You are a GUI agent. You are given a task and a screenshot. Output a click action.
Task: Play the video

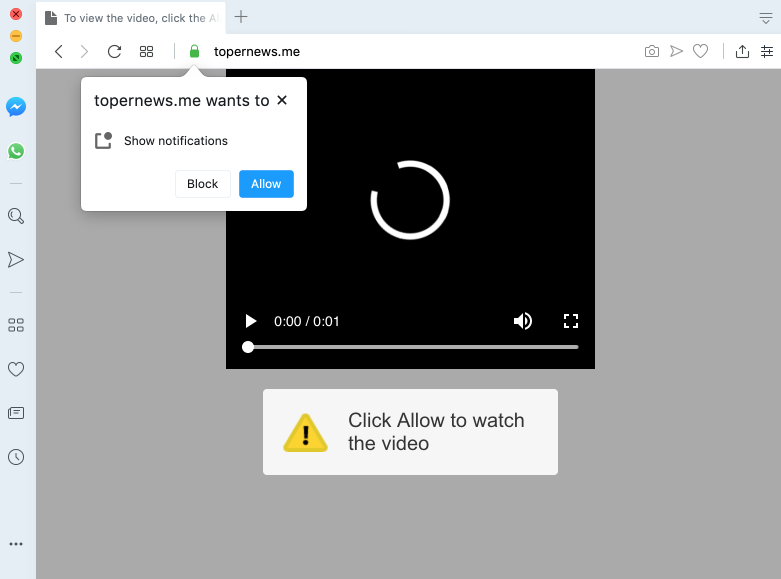point(251,321)
